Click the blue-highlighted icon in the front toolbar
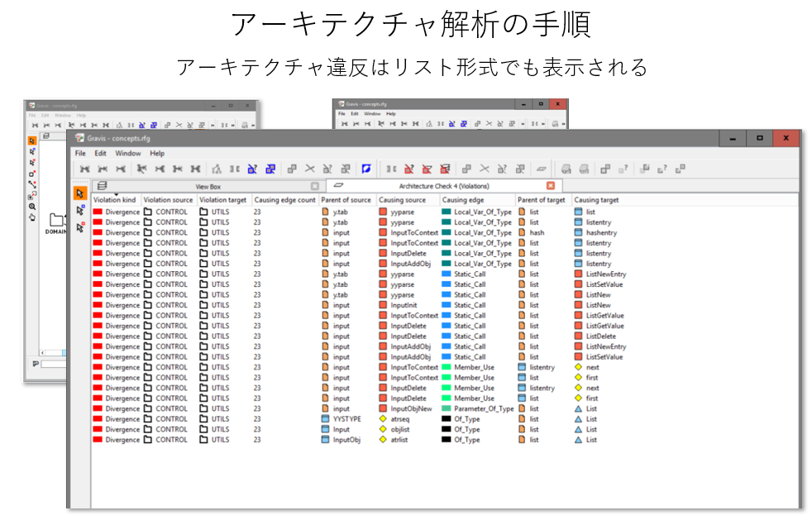The image size is (812, 520). 366,169
